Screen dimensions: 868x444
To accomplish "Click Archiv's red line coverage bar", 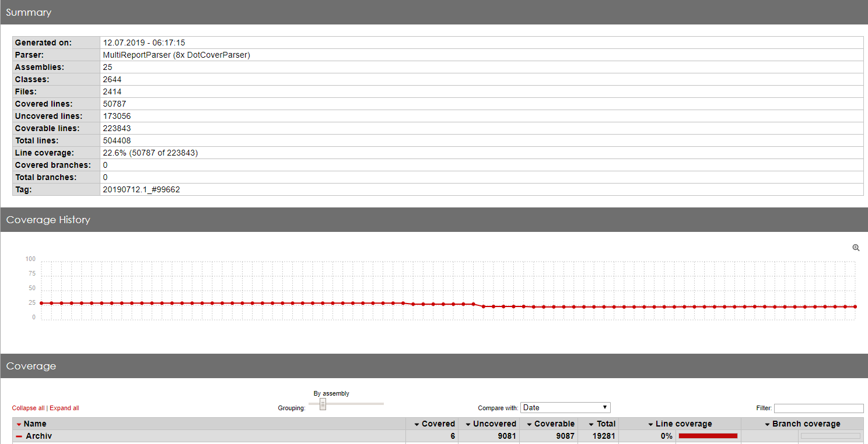I will coord(708,436).
